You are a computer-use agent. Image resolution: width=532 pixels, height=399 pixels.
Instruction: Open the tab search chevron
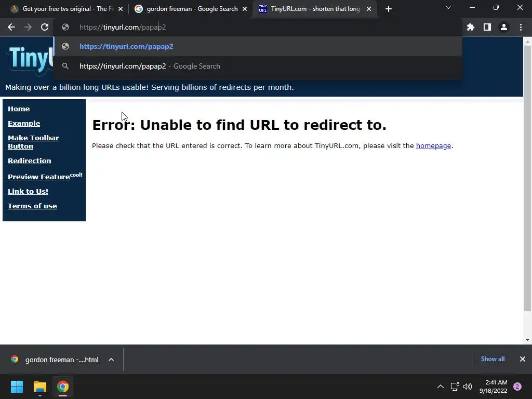(x=448, y=7)
